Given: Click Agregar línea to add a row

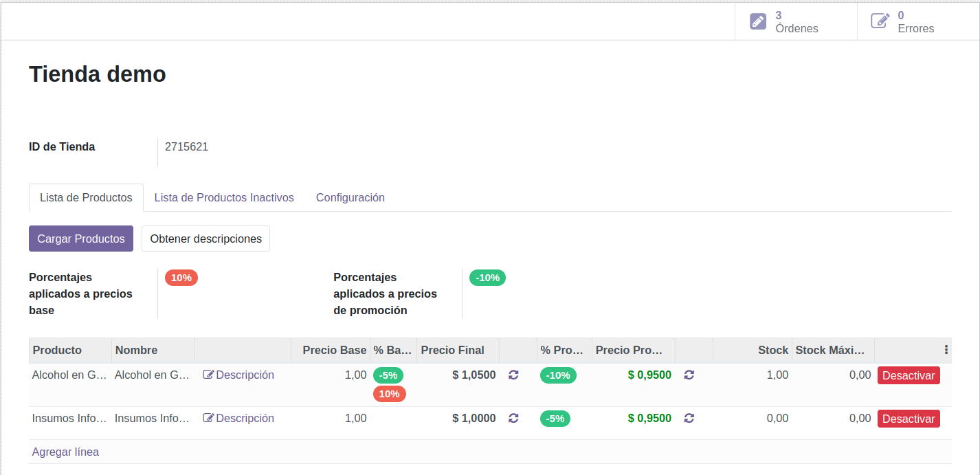Looking at the screenshot, I should click(x=65, y=452).
